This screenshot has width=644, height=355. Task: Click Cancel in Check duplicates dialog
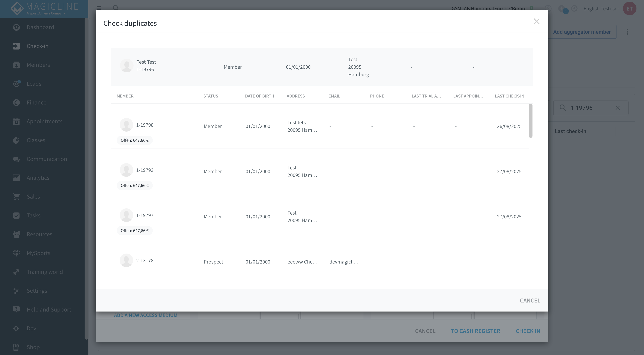tap(530, 300)
